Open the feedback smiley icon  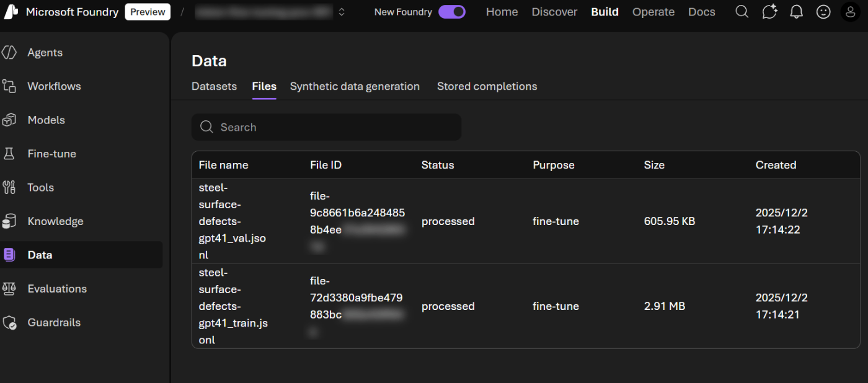(x=823, y=12)
